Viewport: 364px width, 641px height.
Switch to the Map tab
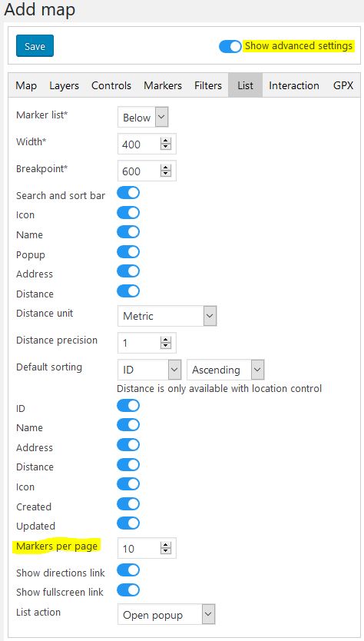point(26,85)
